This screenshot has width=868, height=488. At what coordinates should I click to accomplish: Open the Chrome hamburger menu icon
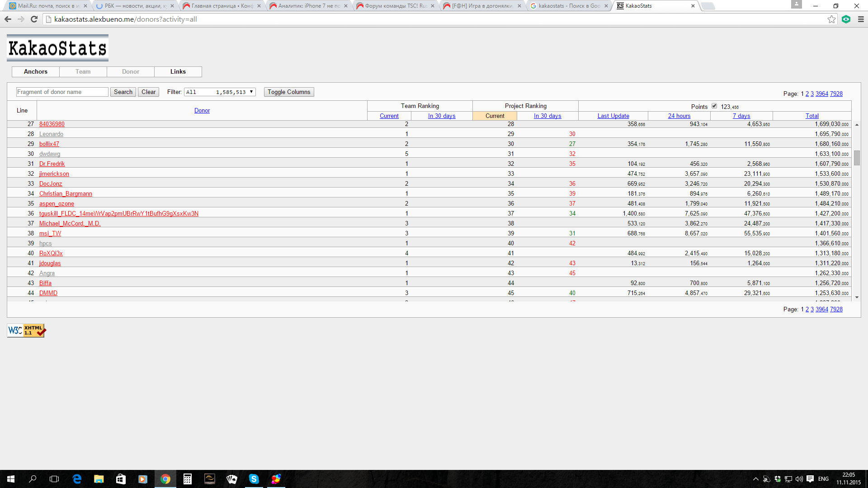861,19
